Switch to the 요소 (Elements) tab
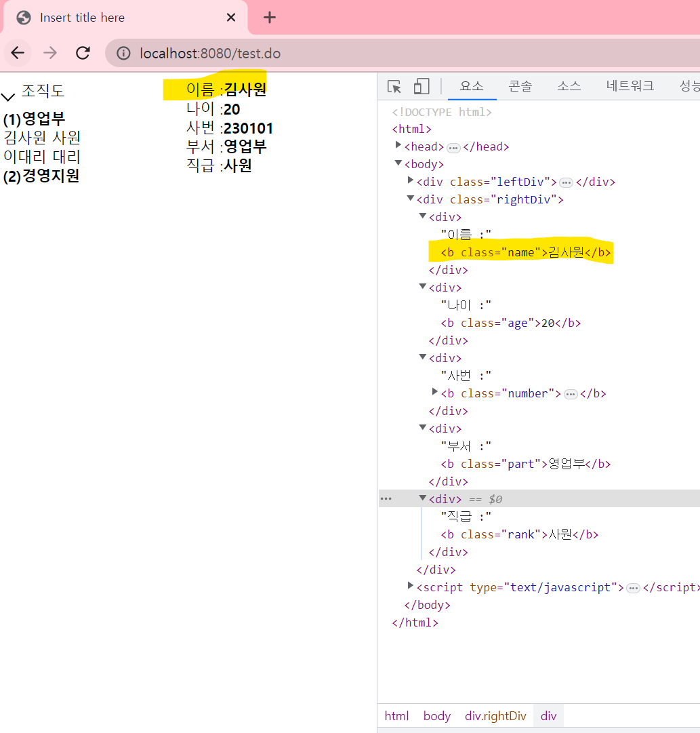This screenshot has width=700, height=733. (x=472, y=86)
